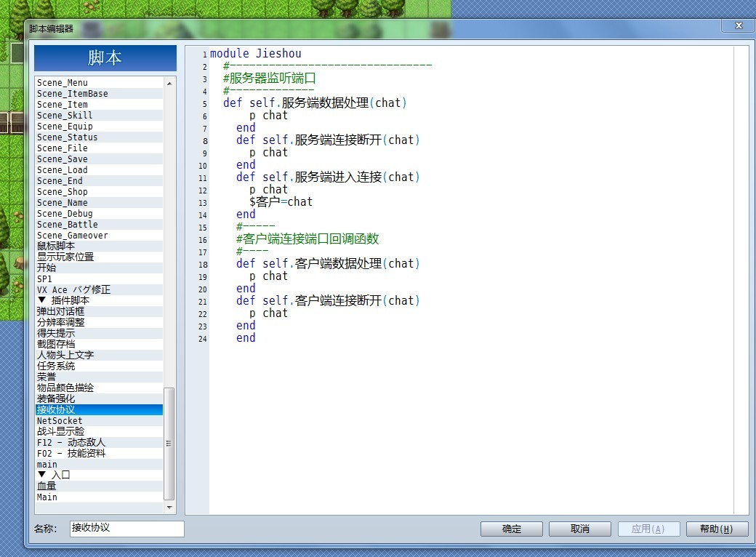Select the Scene_Debug script

coord(100,214)
